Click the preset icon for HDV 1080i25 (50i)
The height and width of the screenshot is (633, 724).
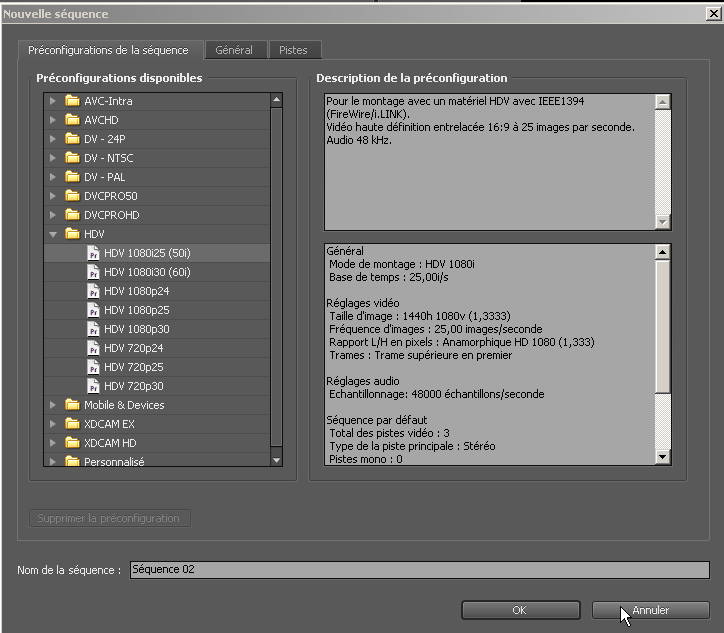[x=93, y=253]
